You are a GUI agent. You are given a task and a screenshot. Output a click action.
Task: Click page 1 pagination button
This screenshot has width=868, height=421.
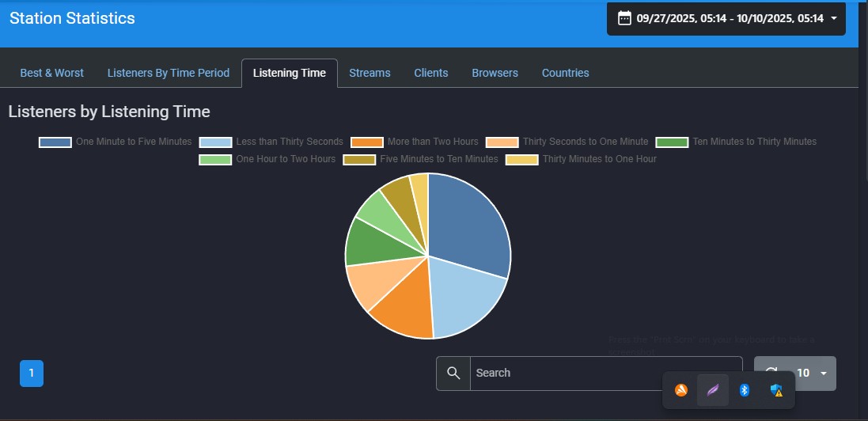32,373
